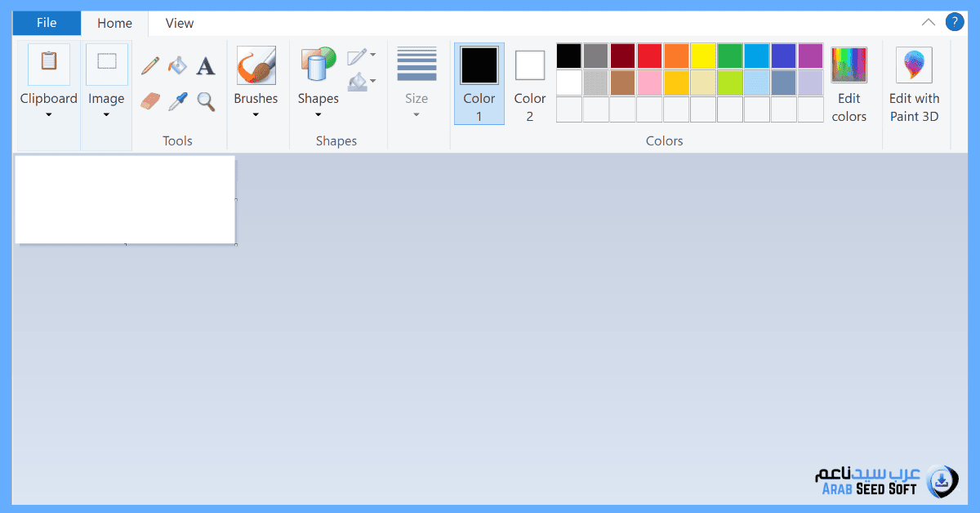The width and height of the screenshot is (980, 513).
Task: Activate the Color 1 selector
Action: point(479,83)
